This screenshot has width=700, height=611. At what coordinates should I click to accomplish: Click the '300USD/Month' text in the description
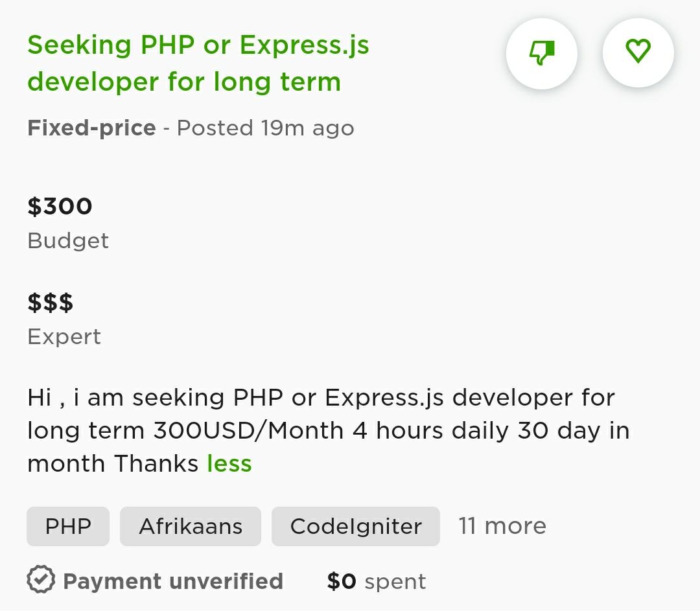(249, 431)
